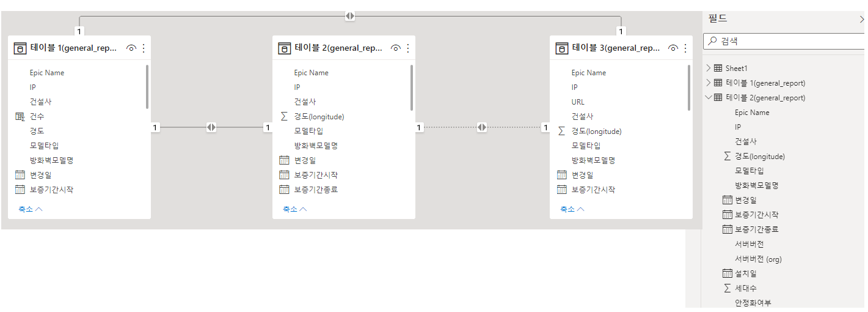Click the 테이블 3(general_rep... card title
Image resolution: width=868 pixels, height=312 pixels.
pyautogui.click(x=616, y=48)
